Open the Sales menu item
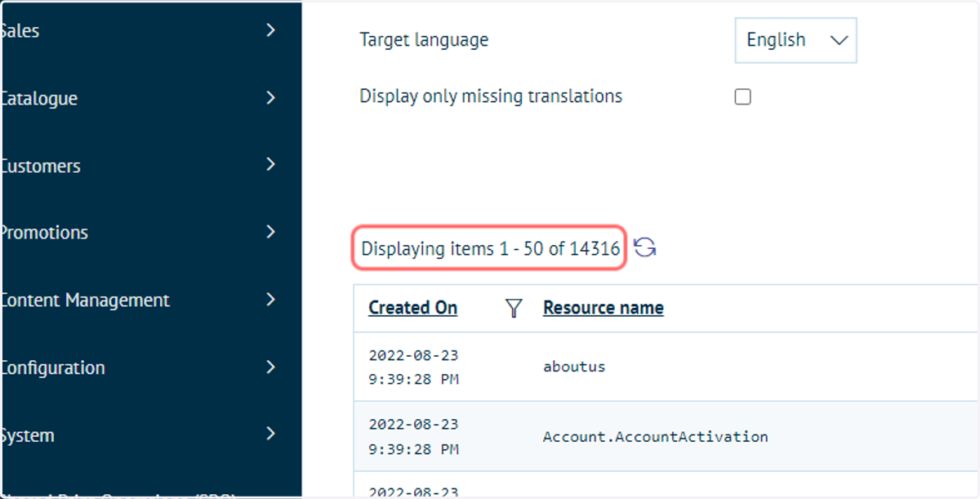The height and width of the screenshot is (499, 980). point(151,31)
